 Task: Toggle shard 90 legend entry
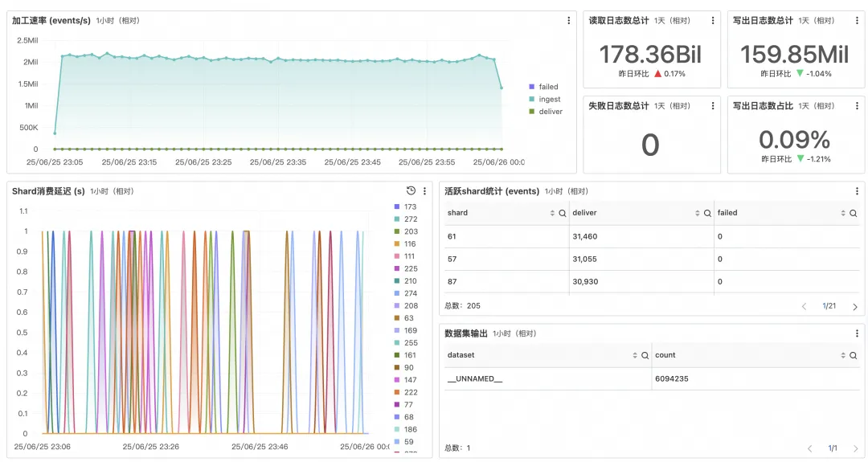pyautogui.click(x=404, y=367)
